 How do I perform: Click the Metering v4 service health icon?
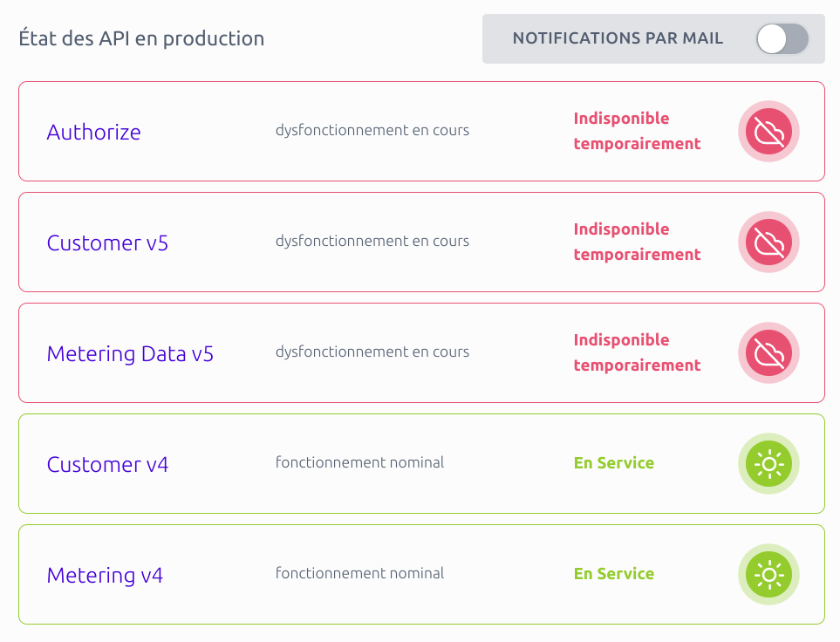(x=768, y=574)
